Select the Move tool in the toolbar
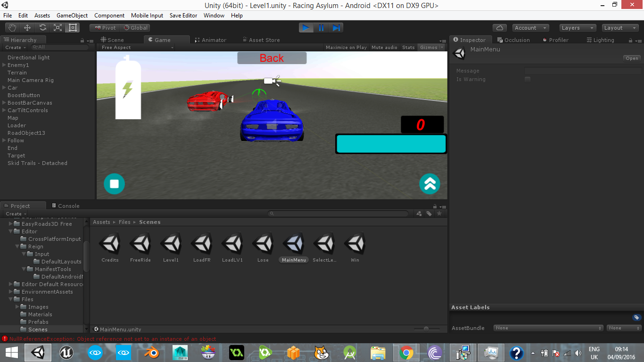The height and width of the screenshot is (362, 644). 27,28
